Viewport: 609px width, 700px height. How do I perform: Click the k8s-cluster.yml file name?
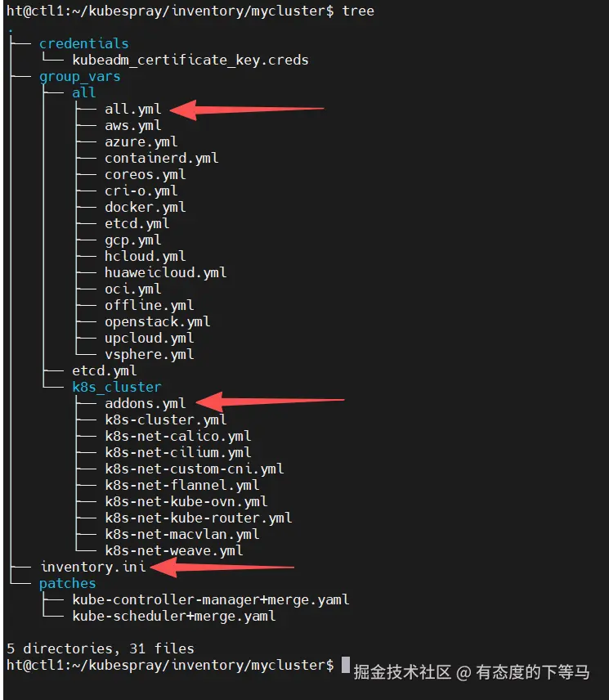(x=165, y=420)
